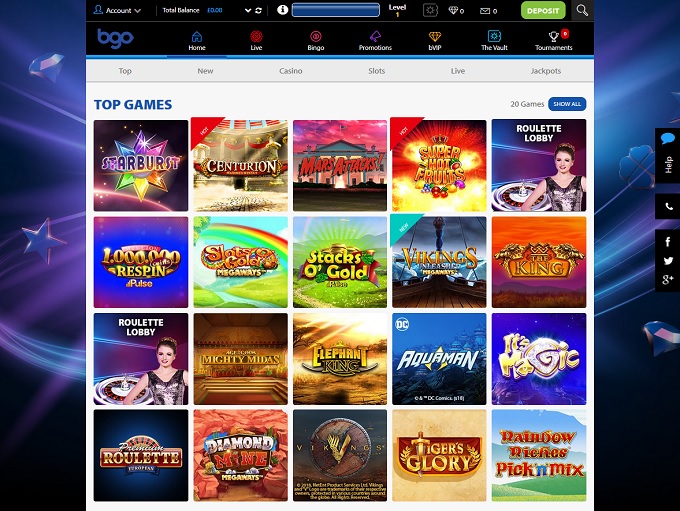This screenshot has height=511, width=680.
Task: Expand the Total Balance chevron
Action: coord(248,10)
